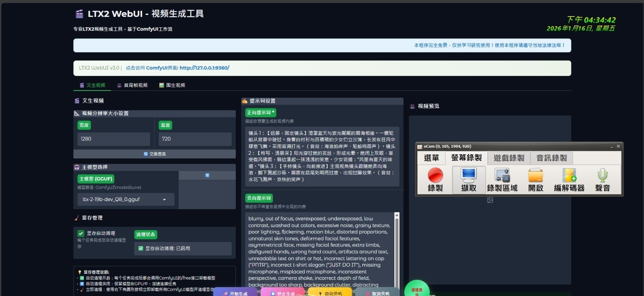Click the 高度 height field showing 720
Image resolution: width=644 pixels, height=296 pixels.
click(x=195, y=139)
